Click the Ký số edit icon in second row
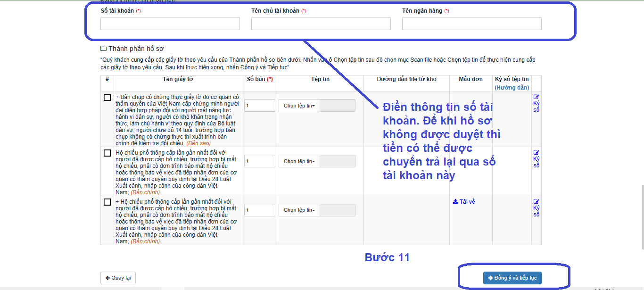This screenshot has height=290, width=644. coord(537,153)
